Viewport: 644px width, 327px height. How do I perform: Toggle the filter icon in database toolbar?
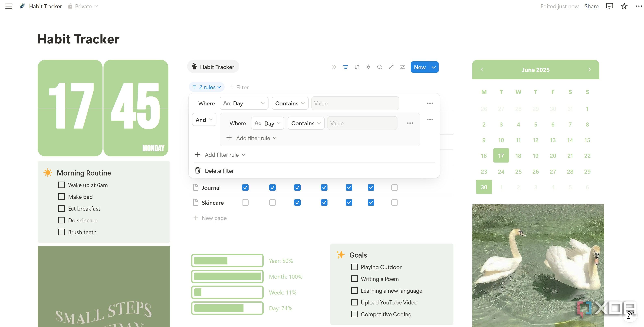346,67
